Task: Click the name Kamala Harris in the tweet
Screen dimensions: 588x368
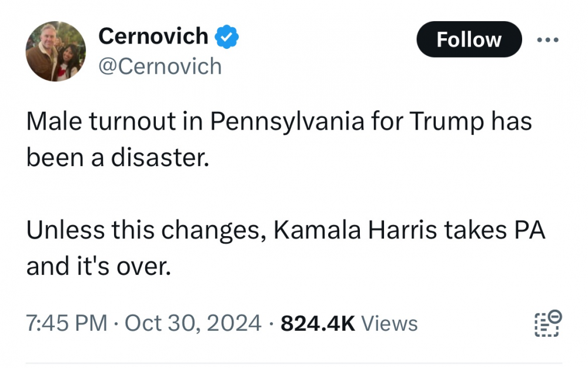Action: [356, 230]
